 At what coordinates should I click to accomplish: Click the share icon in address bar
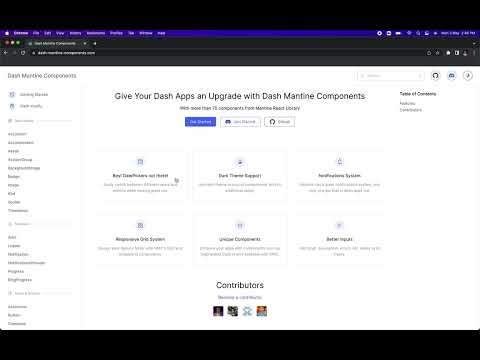tap(429, 53)
